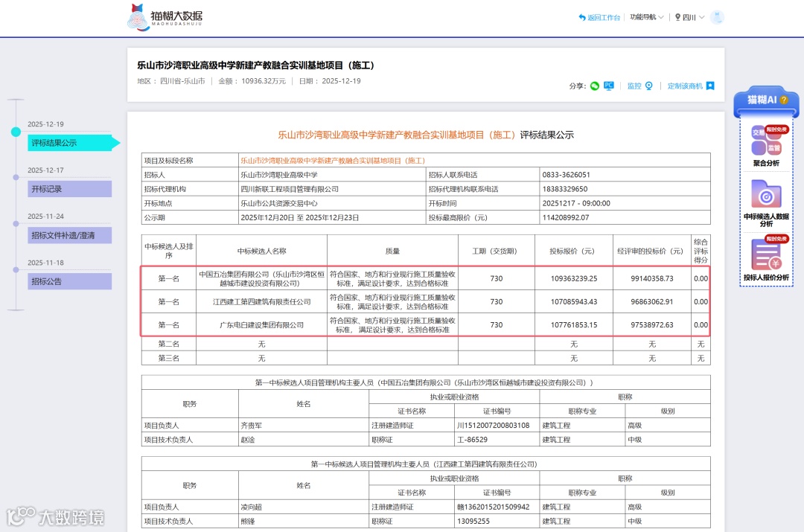Open the 聚合分析 tool icon
This screenshot has height=532, width=804.
766,140
